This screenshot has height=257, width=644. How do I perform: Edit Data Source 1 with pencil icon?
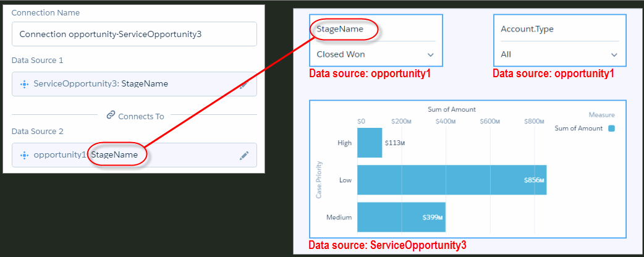245,85
